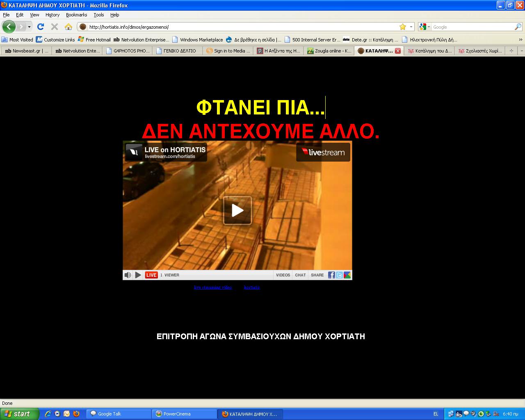
Task: Show more bookmarks toolbar chevron
Action: (520, 40)
